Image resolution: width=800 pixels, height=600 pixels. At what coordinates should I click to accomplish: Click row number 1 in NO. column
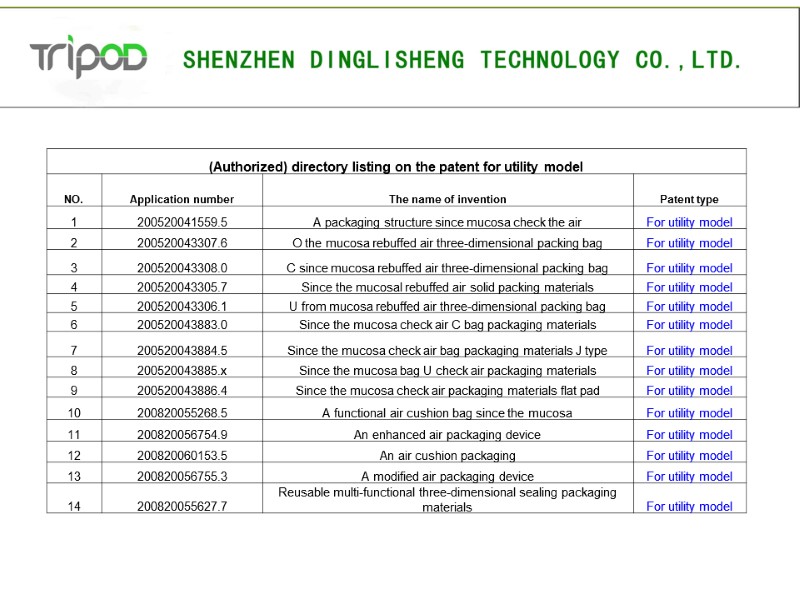(74, 222)
